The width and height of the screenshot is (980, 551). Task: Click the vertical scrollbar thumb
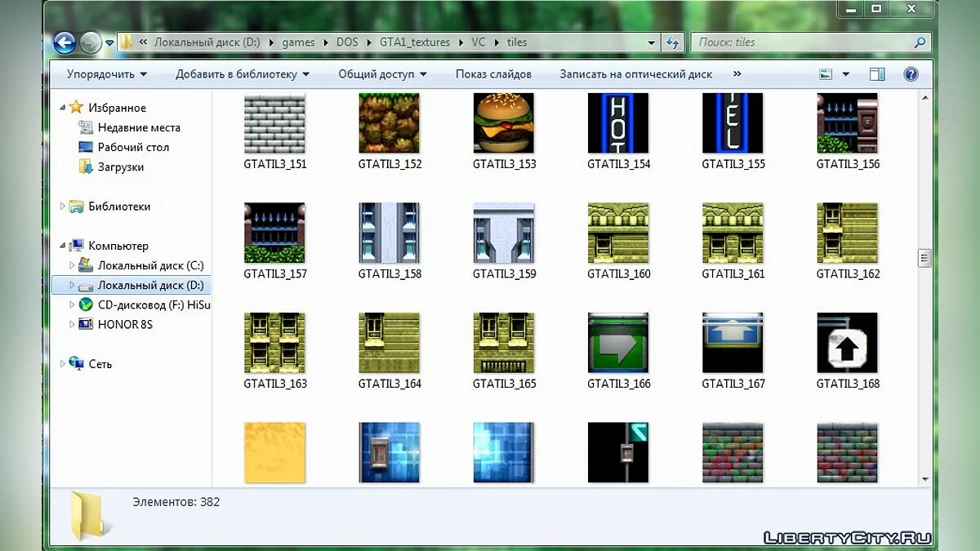pyautogui.click(x=924, y=259)
